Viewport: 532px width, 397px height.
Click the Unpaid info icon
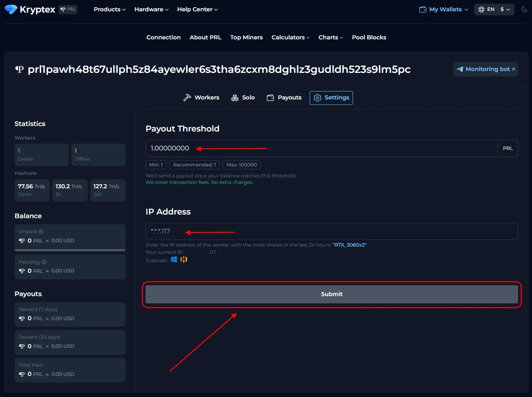(41, 232)
